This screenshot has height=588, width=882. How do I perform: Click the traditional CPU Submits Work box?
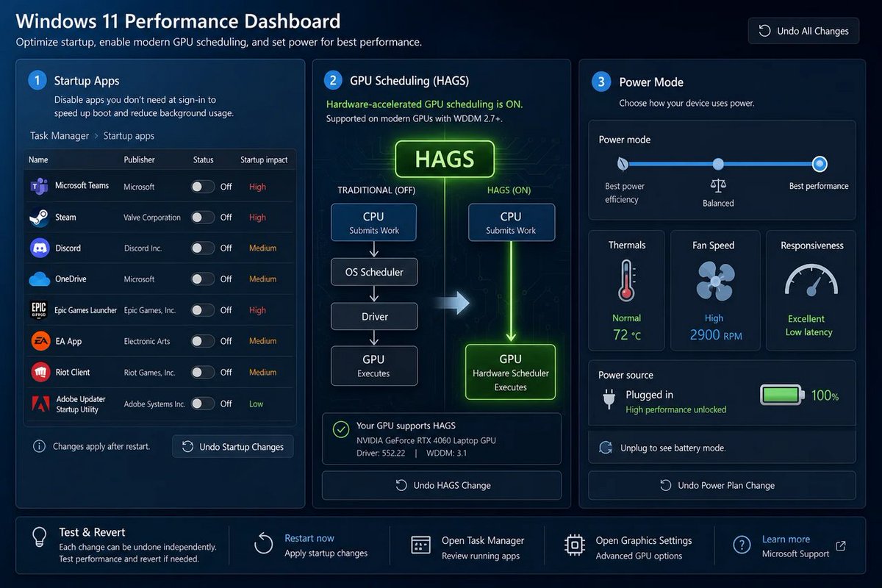(x=374, y=223)
